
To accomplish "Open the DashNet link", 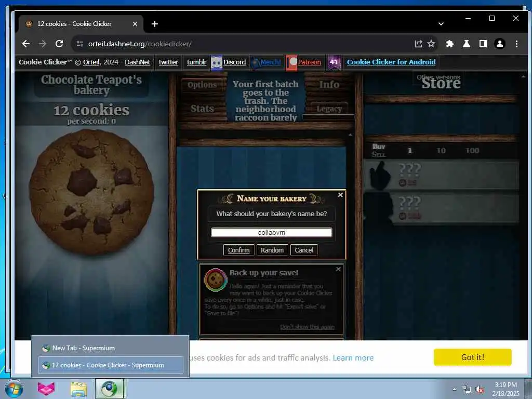I will pos(137,62).
